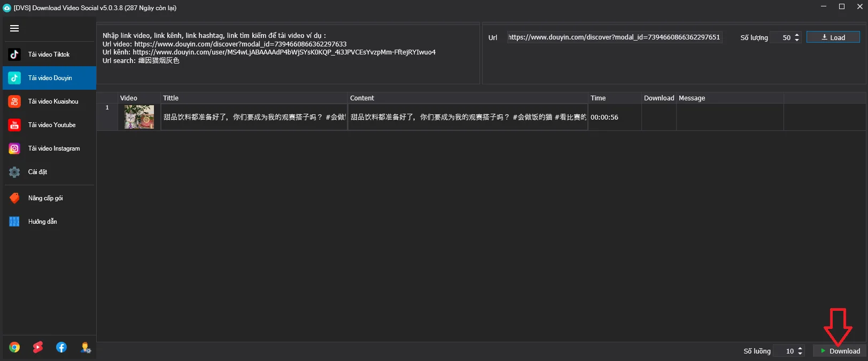Open the Chrome icon at sidebar bottom
Image resolution: width=868 pixels, height=361 pixels.
click(14, 347)
